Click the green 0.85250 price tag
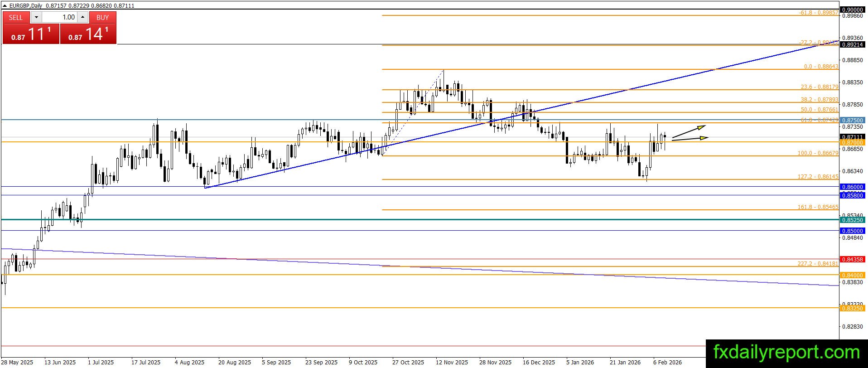Image resolution: width=868 pixels, height=368 pixels. [852, 220]
